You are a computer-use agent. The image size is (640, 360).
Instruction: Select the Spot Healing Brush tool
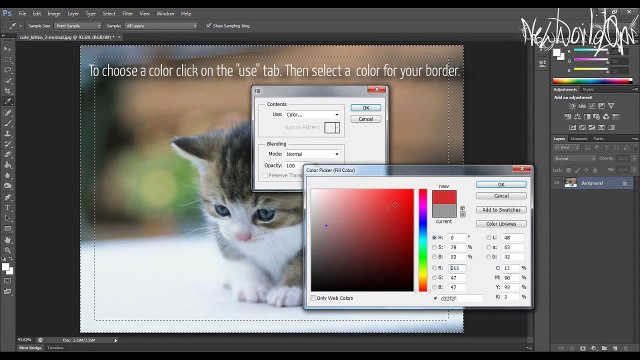(8, 113)
